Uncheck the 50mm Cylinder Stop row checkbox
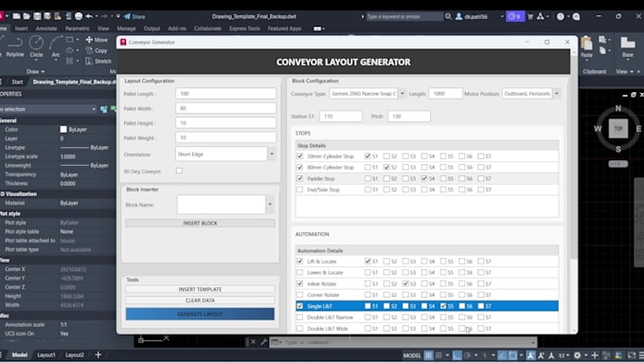 [x=300, y=156]
